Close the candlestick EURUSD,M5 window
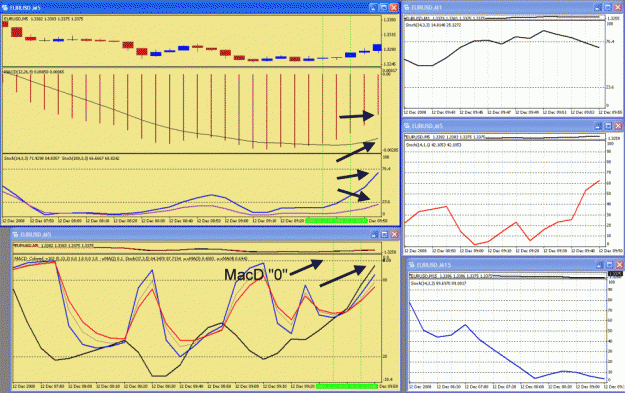This screenshot has height=393, width=625. click(x=394, y=8)
